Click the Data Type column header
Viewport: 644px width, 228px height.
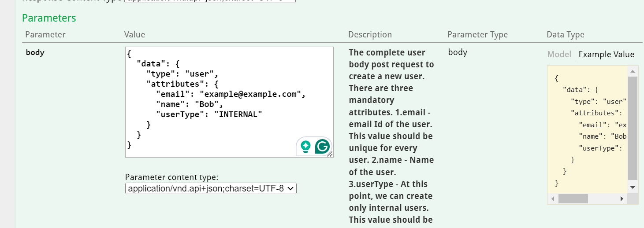(x=565, y=34)
